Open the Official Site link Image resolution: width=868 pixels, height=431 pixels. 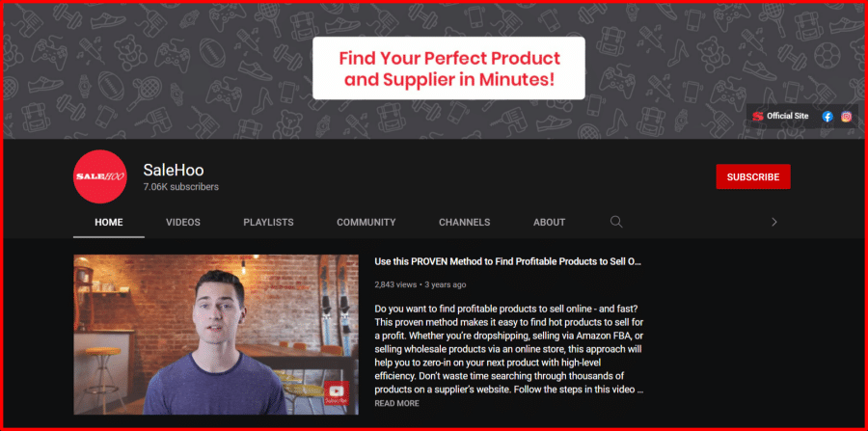click(x=787, y=117)
